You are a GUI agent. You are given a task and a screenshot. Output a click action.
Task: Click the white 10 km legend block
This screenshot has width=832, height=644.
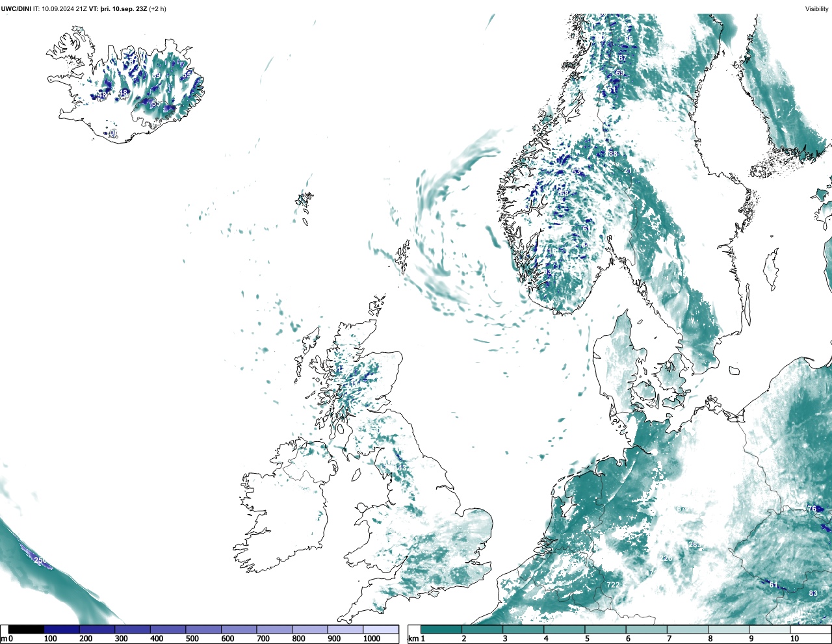(x=811, y=629)
